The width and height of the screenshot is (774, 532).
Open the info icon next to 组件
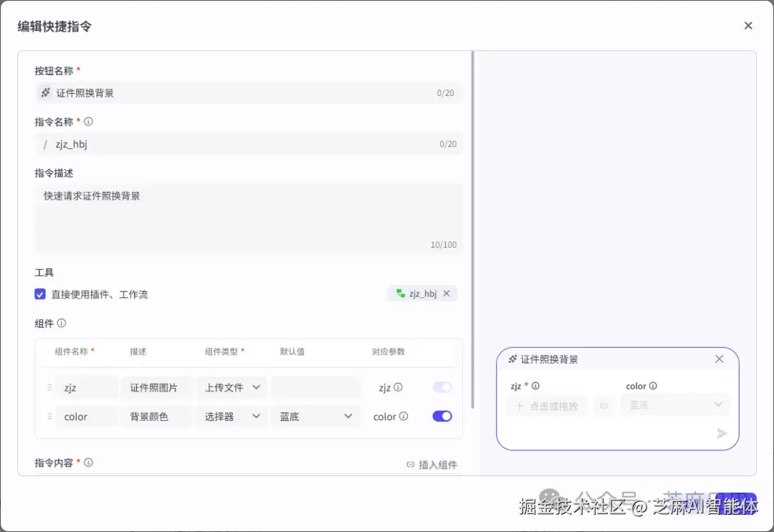click(x=61, y=323)
